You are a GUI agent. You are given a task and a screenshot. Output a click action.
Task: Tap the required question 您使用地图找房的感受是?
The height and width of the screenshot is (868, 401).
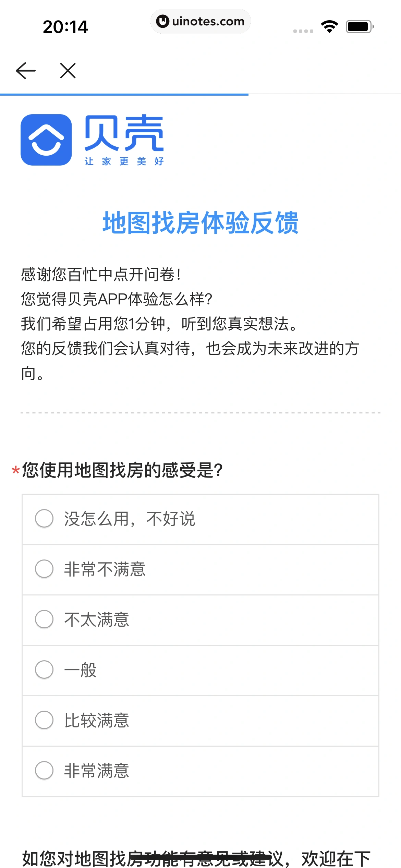122,470
